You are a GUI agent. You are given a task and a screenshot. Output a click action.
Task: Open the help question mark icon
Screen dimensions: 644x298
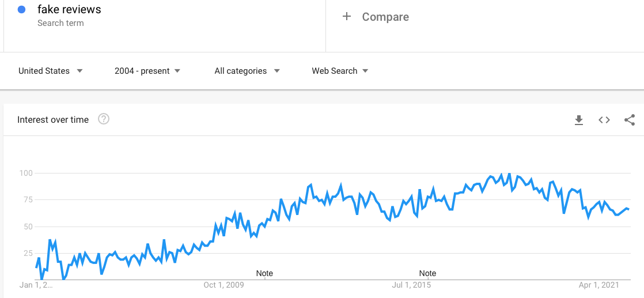pos(104,120)
